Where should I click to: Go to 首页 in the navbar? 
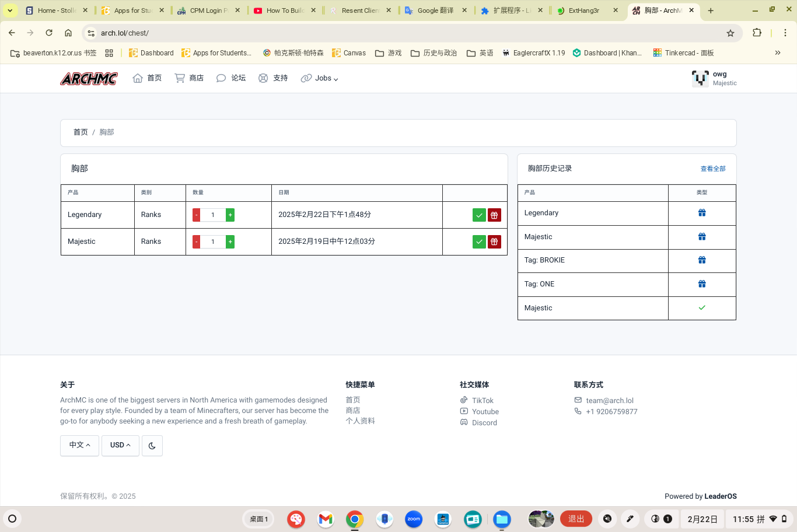(147, 78)
